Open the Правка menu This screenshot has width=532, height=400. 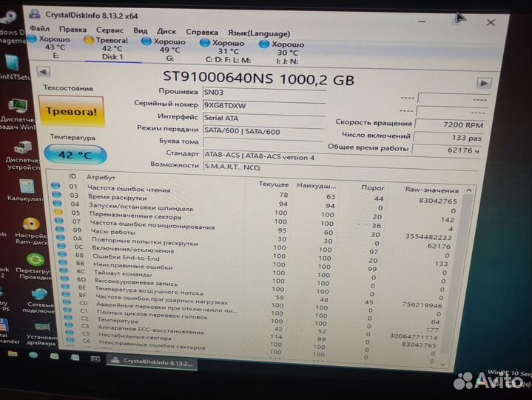click(73, 30)
